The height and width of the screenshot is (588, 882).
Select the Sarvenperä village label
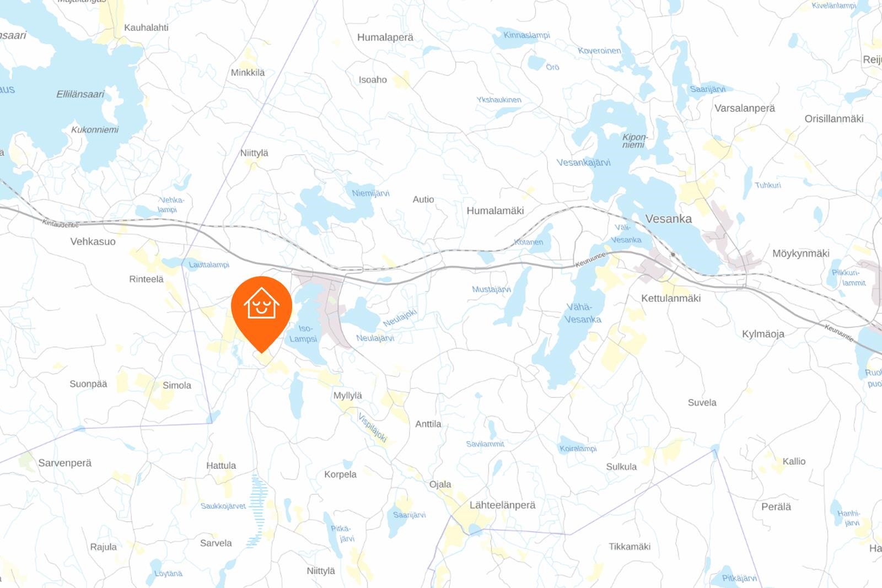point(64,463)
